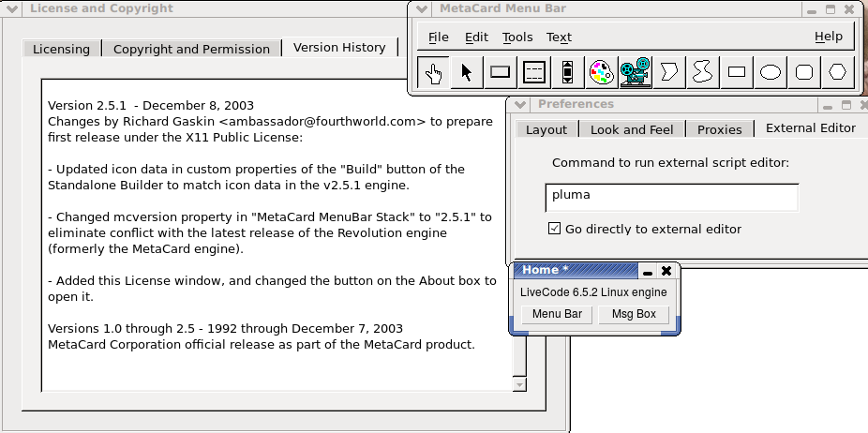Click the Versions 1.0 through 2.5 line
Viewport: 868px width, 433px height.
tap(225, 328)
